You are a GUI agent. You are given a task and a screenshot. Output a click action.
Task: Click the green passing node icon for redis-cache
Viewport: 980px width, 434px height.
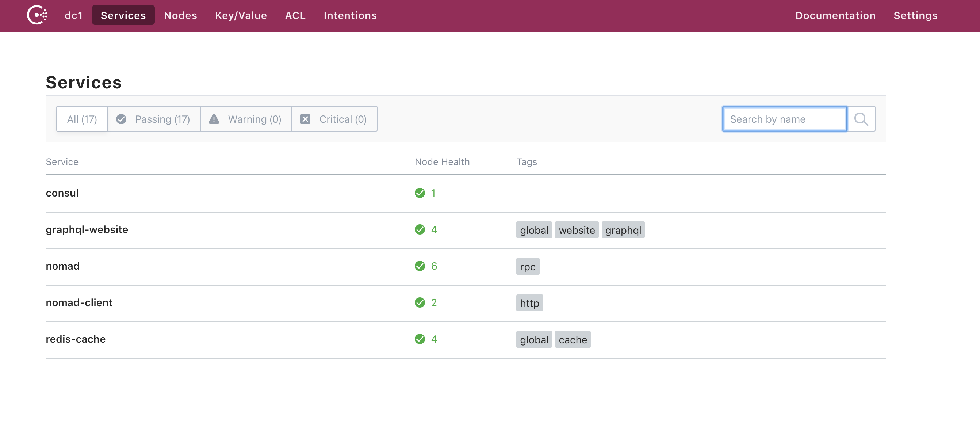tap(420, 339)
